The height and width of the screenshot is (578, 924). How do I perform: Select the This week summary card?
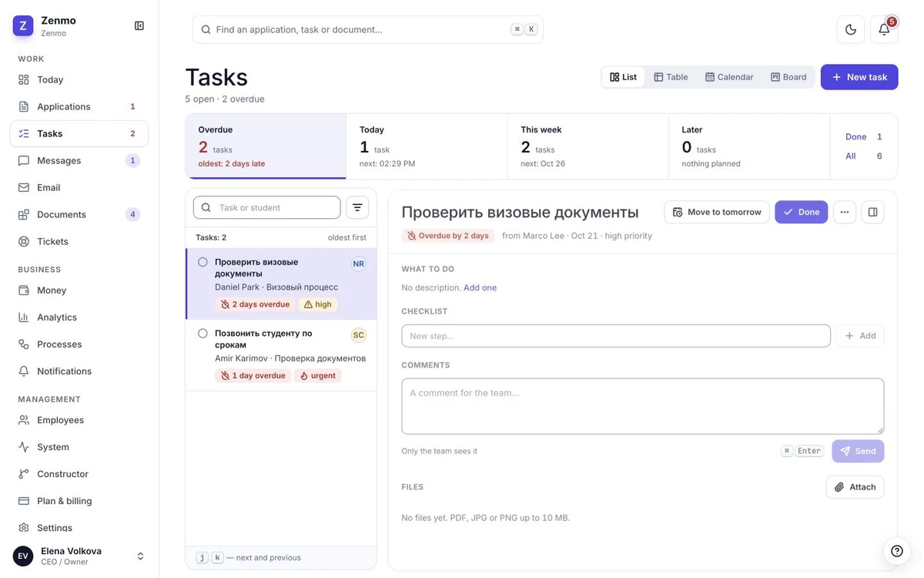[588, 146]
